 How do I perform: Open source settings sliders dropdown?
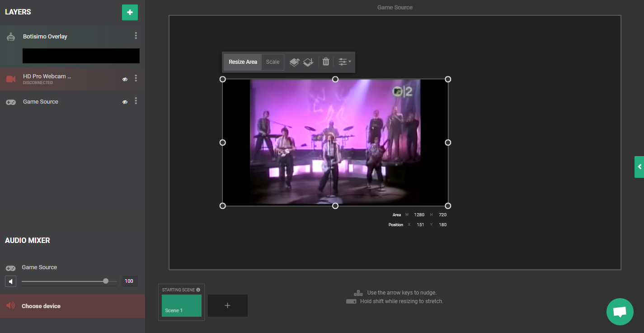344,62
